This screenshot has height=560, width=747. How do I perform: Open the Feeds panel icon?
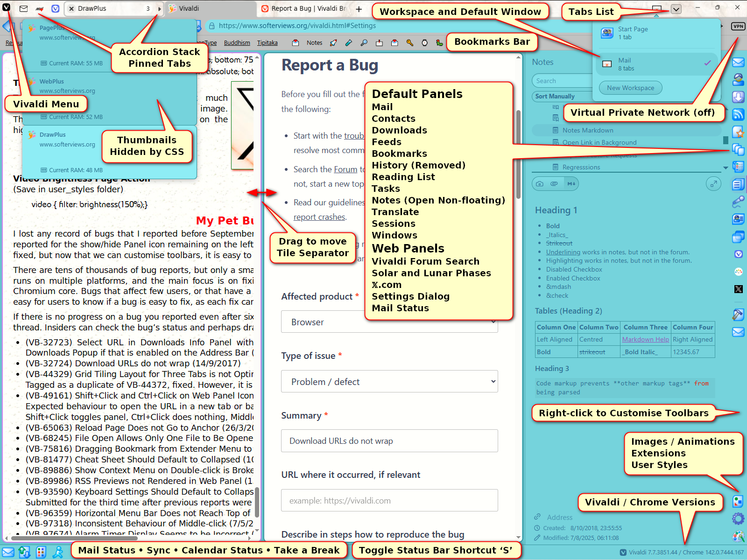click(738, 114)
